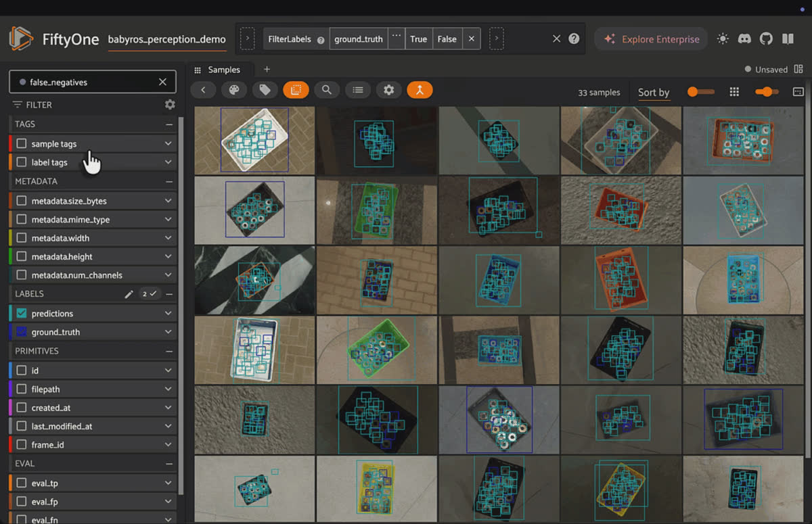The height and width of the screenshot is (524, 812).
Task: Toggle the 2 selected labels checkmark badge
Action: coord(148,294)
